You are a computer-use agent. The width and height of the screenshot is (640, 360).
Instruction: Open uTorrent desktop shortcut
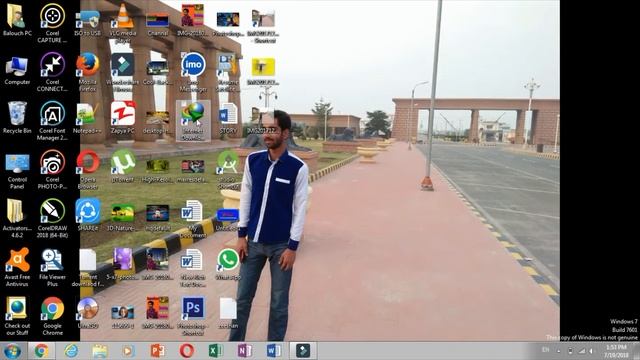click(x=123, y=166)
